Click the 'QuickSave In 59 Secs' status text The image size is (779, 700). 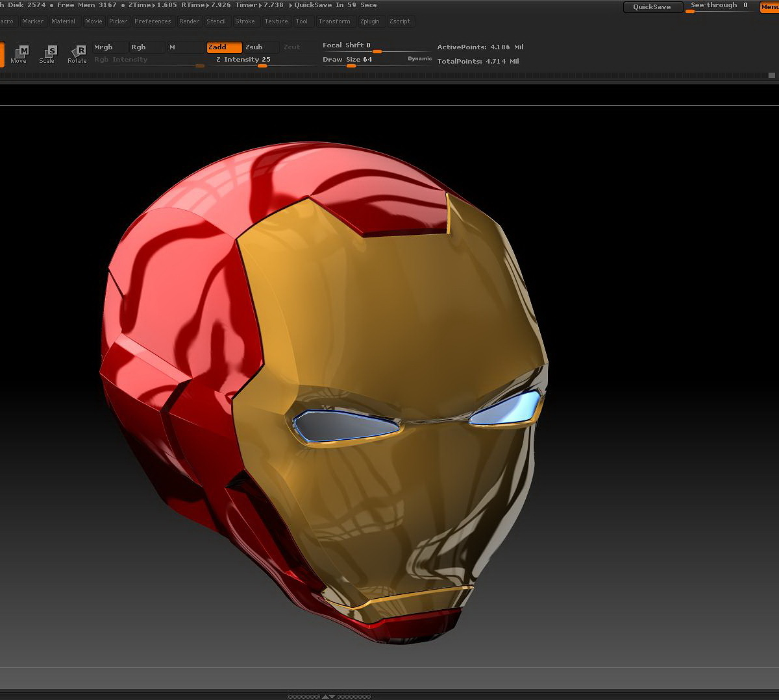[335, 5]
